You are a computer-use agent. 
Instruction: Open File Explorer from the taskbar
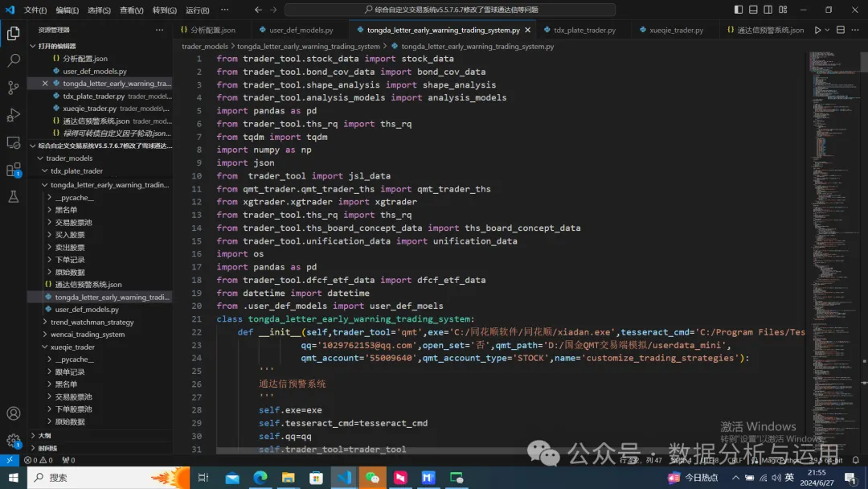click(289, 478)
